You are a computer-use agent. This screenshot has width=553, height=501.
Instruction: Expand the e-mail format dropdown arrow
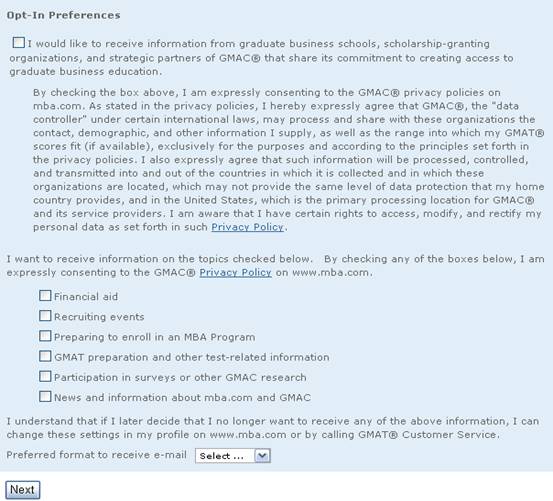coord(262,456)
